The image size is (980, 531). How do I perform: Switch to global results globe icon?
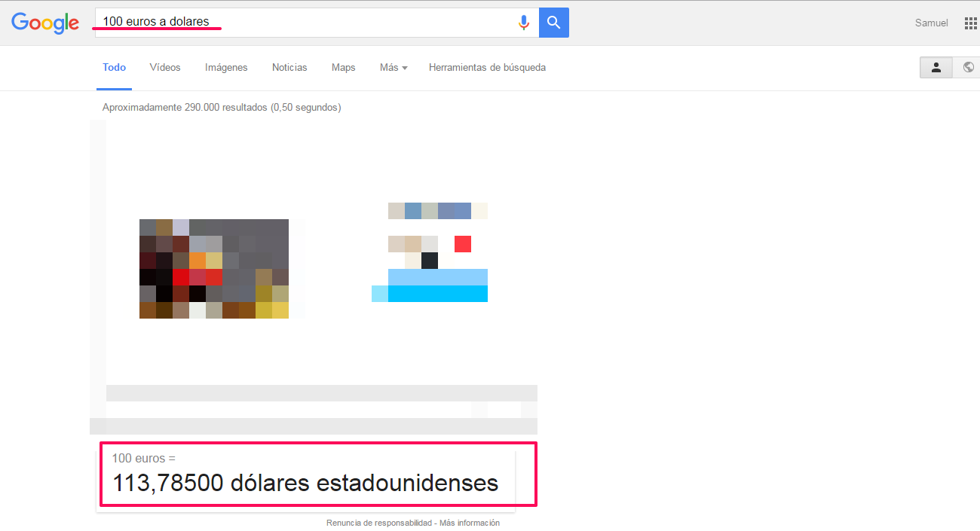(x=968, y=67)
